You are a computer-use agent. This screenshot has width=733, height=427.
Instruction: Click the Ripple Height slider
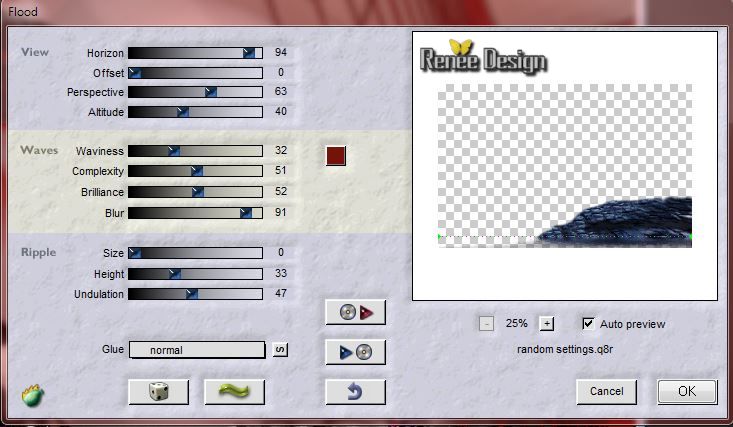click(195, 274)
